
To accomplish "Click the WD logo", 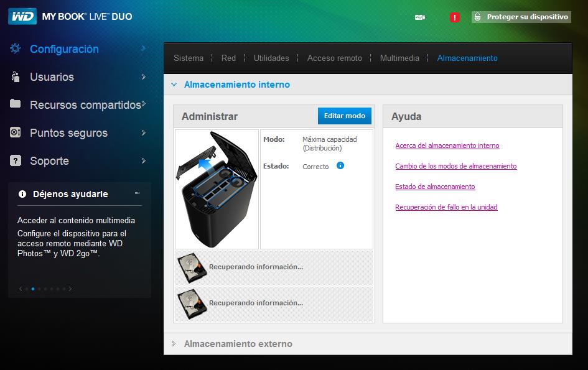I will (22, 17).
